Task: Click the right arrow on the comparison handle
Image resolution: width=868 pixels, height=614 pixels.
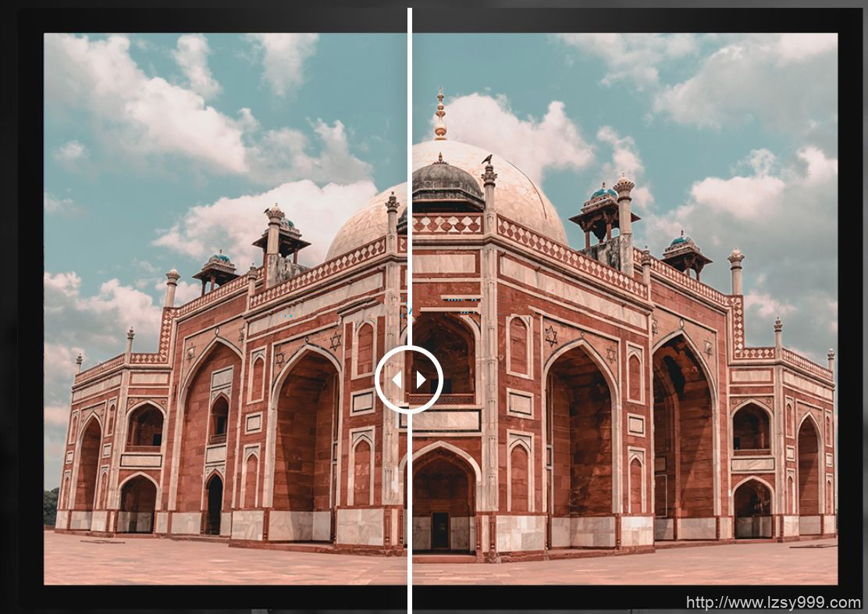Action: click(x=422, y=380)
